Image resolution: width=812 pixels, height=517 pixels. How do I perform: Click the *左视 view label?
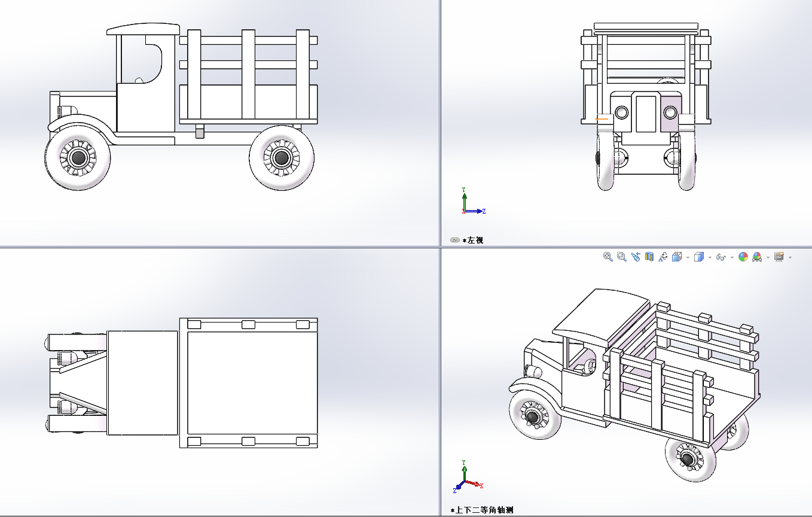(473, 240)
